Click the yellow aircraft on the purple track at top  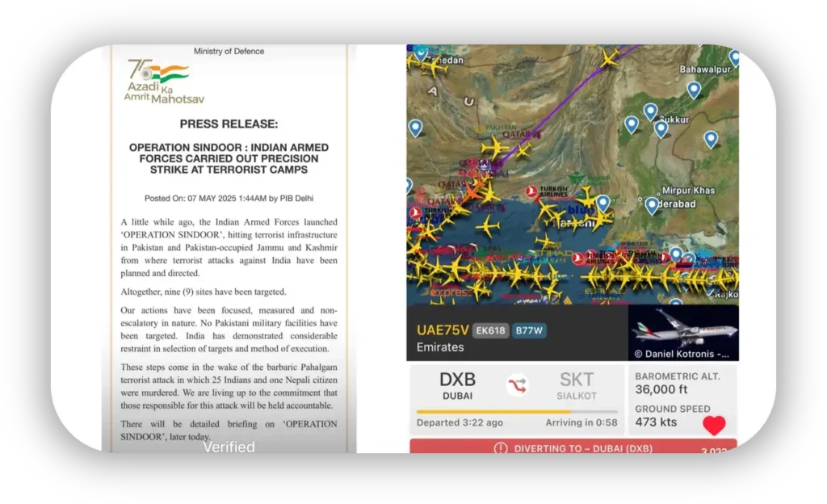pos(609,58)
